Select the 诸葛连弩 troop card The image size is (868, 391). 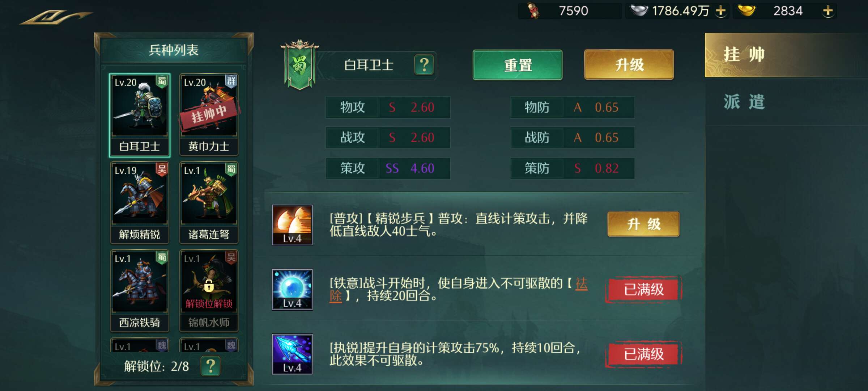coord(209,203)
